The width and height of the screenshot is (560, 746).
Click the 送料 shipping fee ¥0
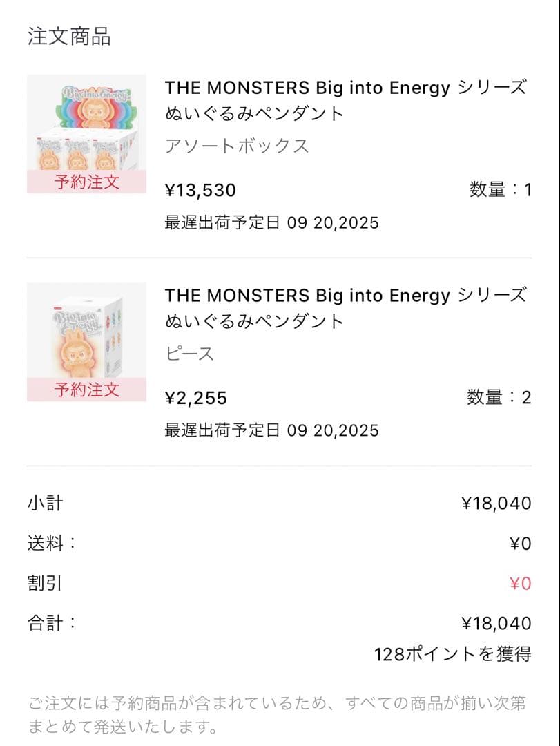click(x=520, y=544)
